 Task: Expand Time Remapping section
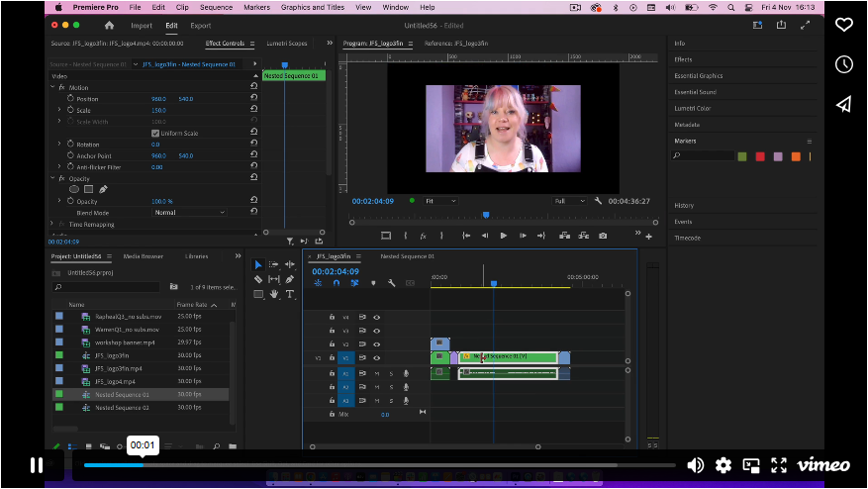point(52,224)
